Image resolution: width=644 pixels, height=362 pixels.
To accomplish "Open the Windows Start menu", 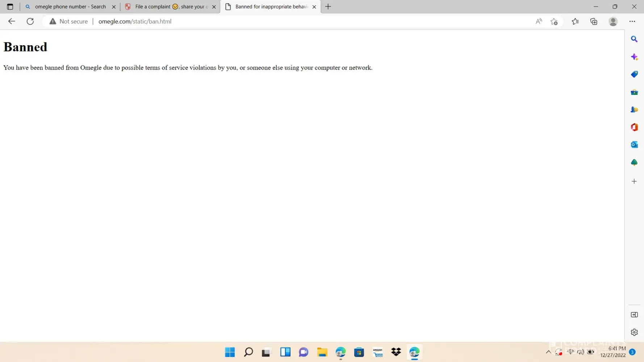I will (x=230, y=352).
